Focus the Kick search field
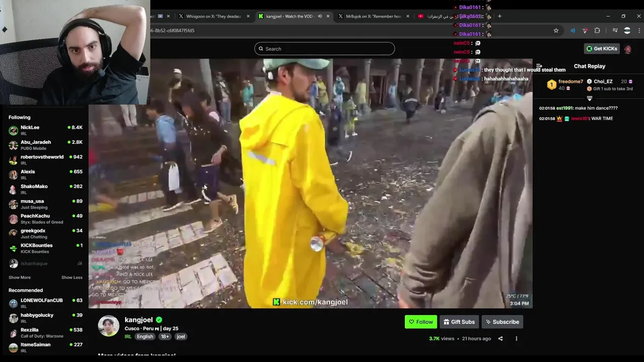 [325, 49]
